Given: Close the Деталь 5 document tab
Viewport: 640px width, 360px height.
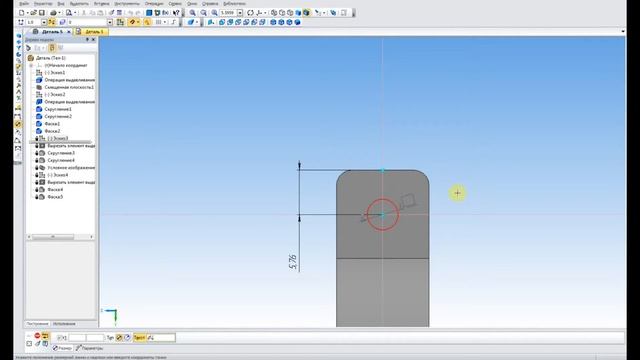Looking at the screenshot, I should pyautogui.click(x=69, y=31).
